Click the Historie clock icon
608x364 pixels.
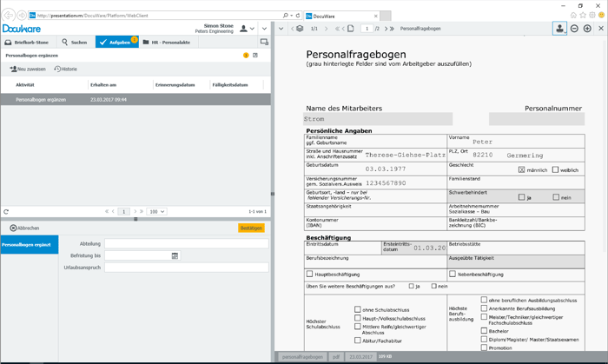point(57,69)
